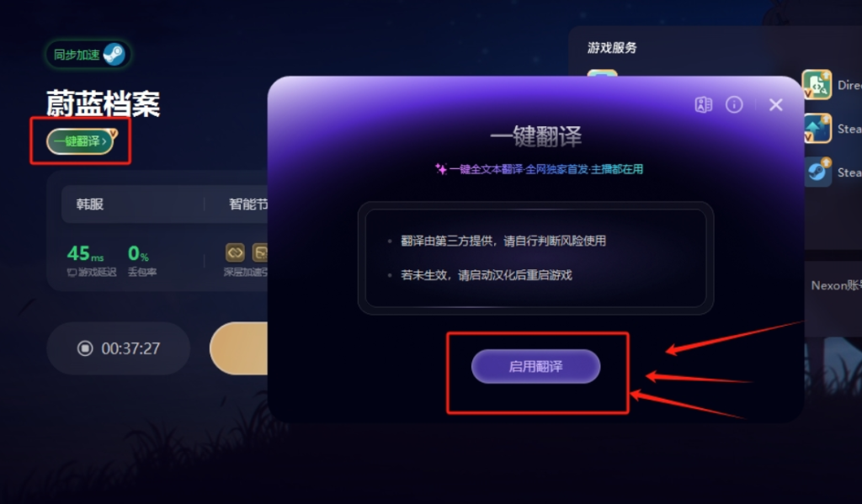Open the 一键翻译 green pill button
This screenshot has width=862, height=504.
click(80, 141)
